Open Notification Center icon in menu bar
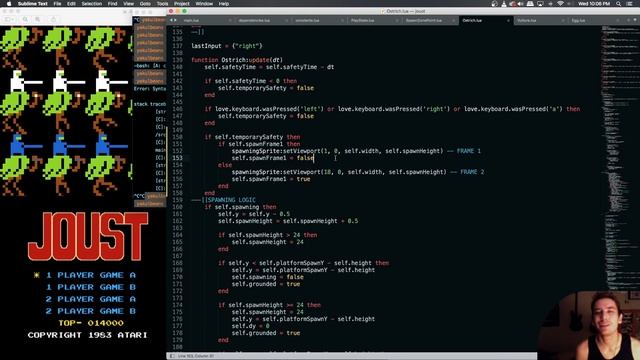 click(x=629, y=4)
